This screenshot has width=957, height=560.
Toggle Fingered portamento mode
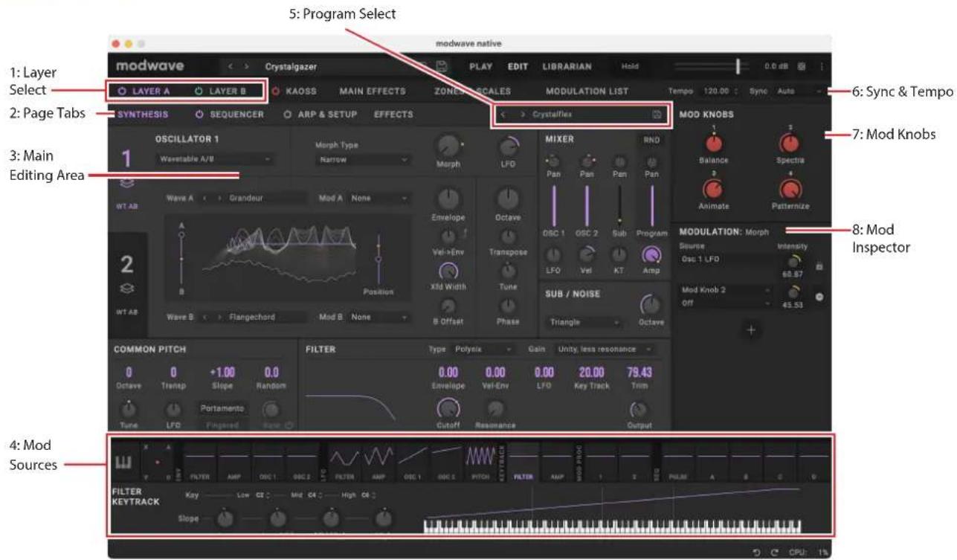(x=222, y=425)
